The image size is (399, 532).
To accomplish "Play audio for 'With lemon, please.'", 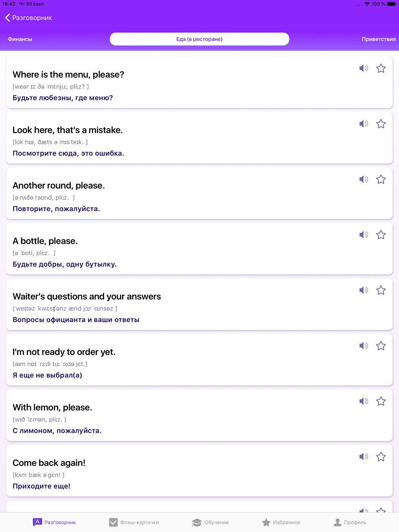I will (x=363, y=401).
